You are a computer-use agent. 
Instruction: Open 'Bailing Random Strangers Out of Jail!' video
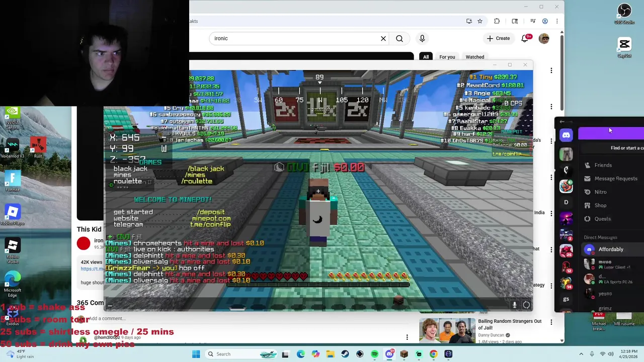point(510,324)
